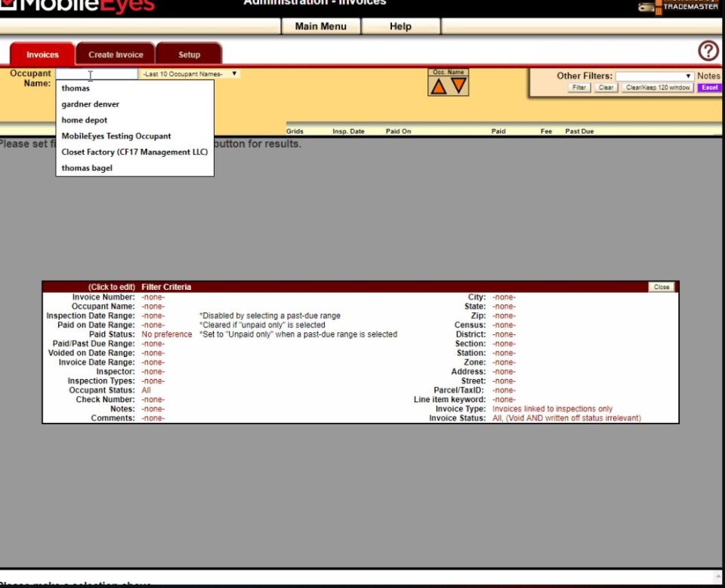
Task: Focus the Occupant Name input field
Action: pyautogui.click(x=97, y=73)
